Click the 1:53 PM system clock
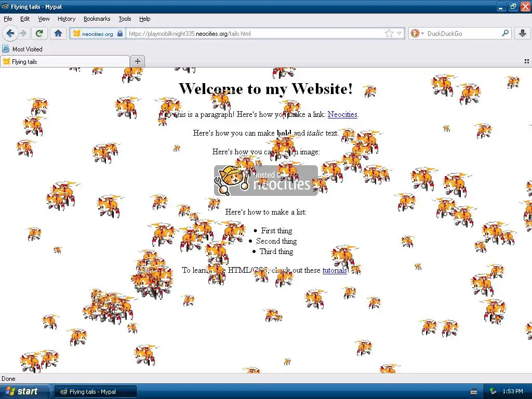Image resolution: width=532 pixels, height=399 pixels. 513,392
